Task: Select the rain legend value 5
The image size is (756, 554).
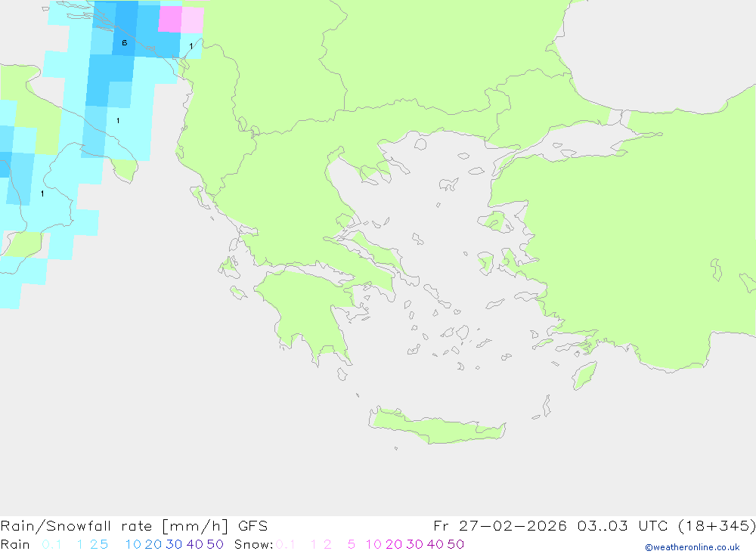Action: tap(104, 544)
